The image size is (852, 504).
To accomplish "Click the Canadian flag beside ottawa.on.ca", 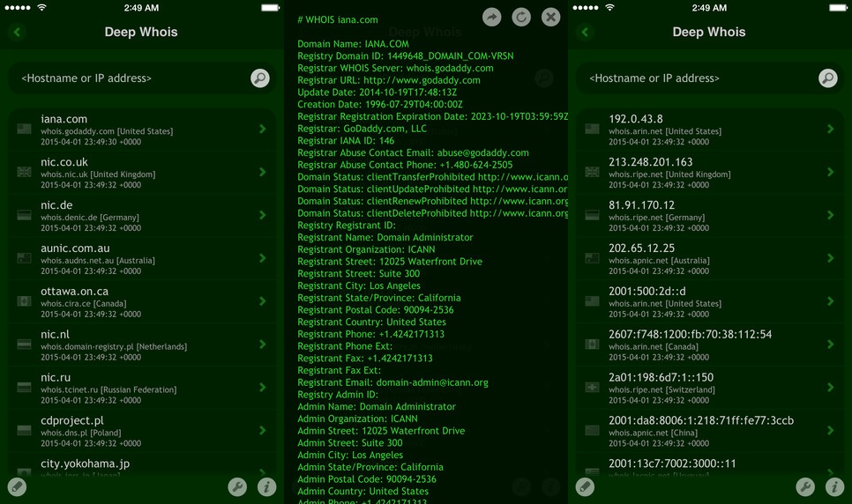I will point(24,300).
